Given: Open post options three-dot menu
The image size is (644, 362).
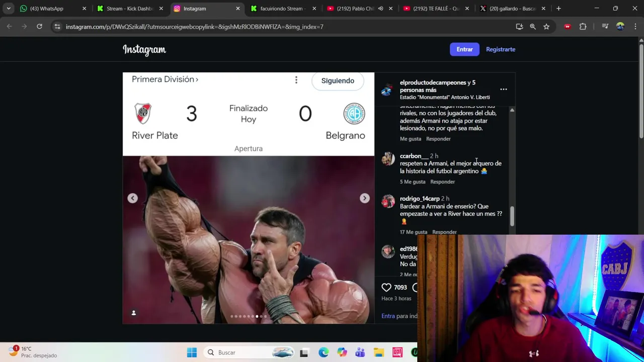Looking at the screenshot, I should pyautogui.click(x=503, y=89).
